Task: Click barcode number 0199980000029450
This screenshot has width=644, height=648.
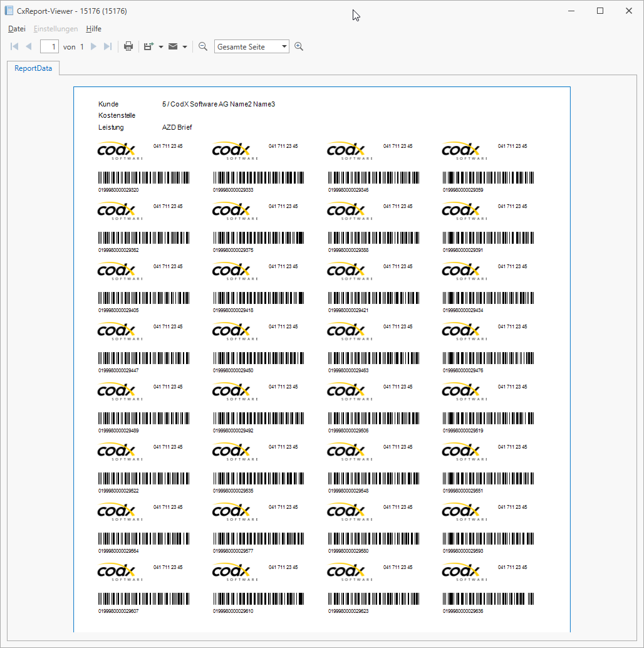Action: 233,370
